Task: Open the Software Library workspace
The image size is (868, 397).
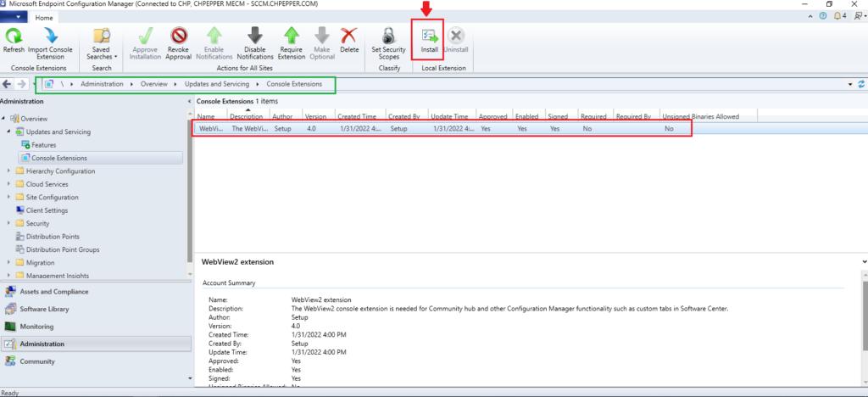Action: point(96,309)
